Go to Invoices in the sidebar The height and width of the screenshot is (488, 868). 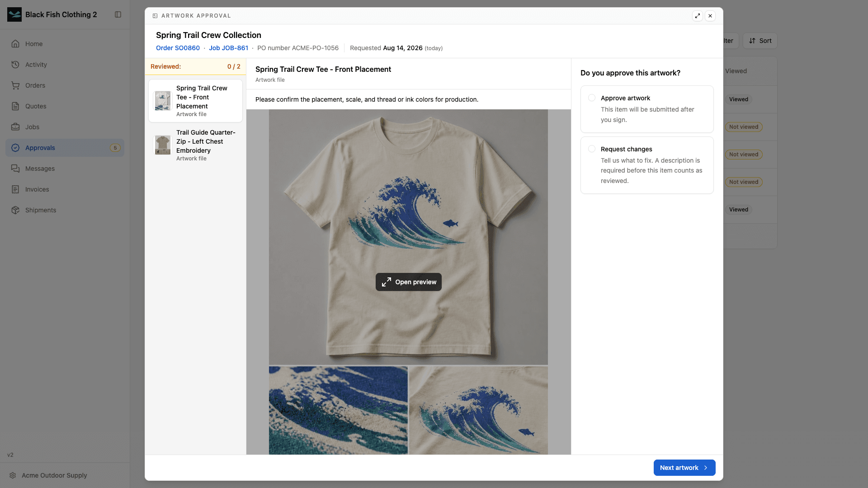pos(65,189)
